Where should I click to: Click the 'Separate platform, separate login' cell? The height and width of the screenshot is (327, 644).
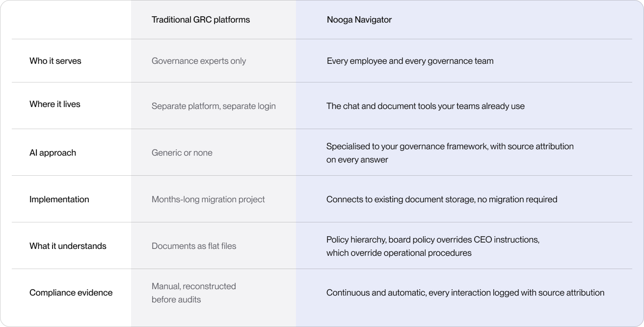[x=214, y=106]
